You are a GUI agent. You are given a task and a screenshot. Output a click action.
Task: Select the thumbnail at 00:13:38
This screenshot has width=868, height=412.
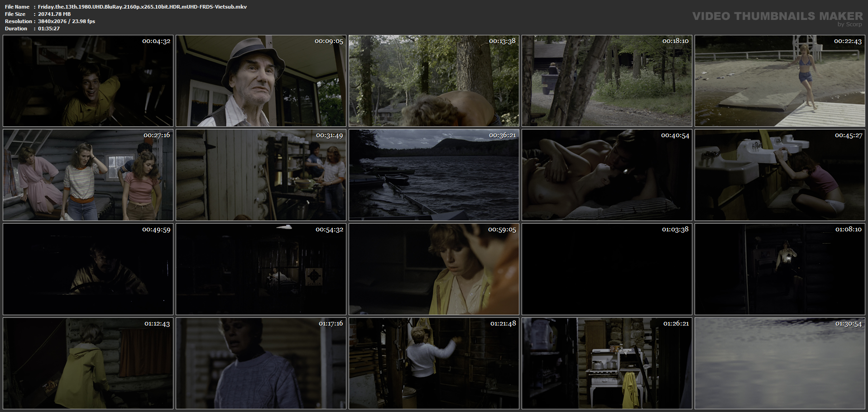coord(434,81)
